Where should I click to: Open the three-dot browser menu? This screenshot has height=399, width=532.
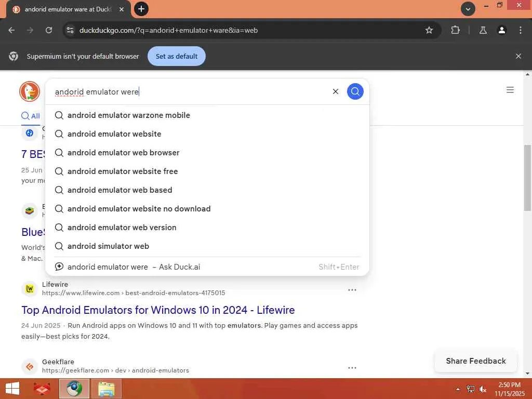click(520, 30)
